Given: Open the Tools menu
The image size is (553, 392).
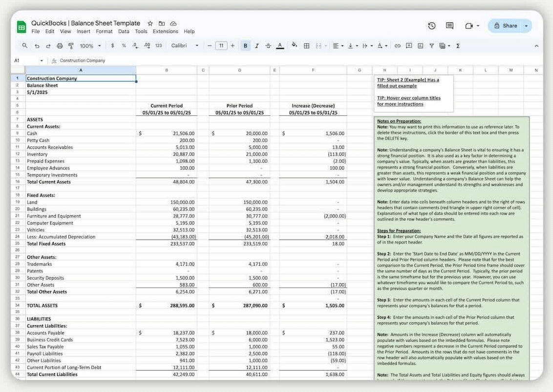Looking at the screenshot, I should click(x=141, y=31).
